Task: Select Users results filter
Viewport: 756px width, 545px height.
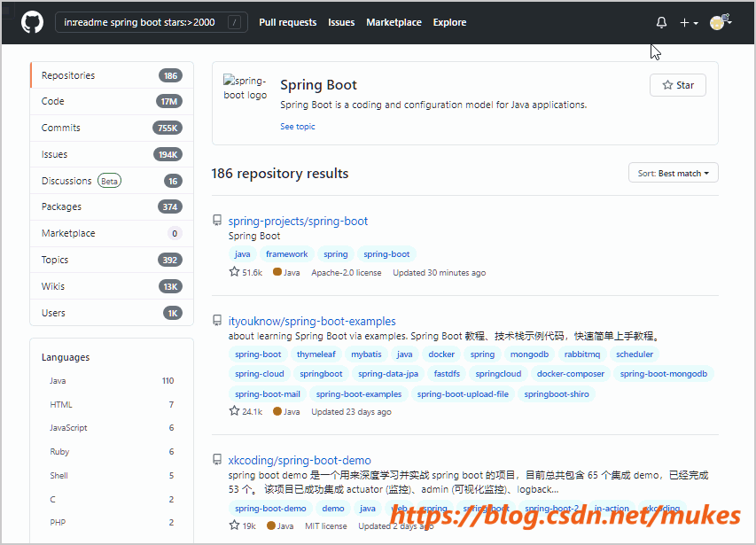Action: (112, 313)
